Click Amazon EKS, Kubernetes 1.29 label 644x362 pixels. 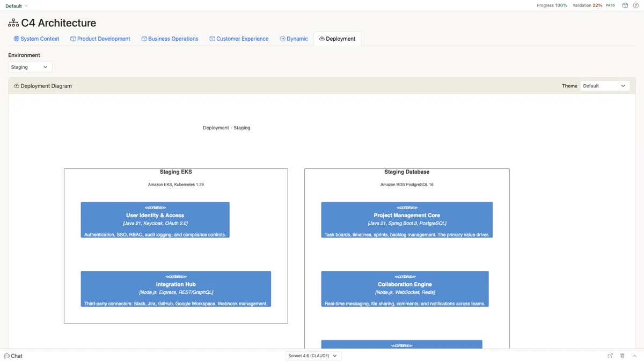pos(175,184)
